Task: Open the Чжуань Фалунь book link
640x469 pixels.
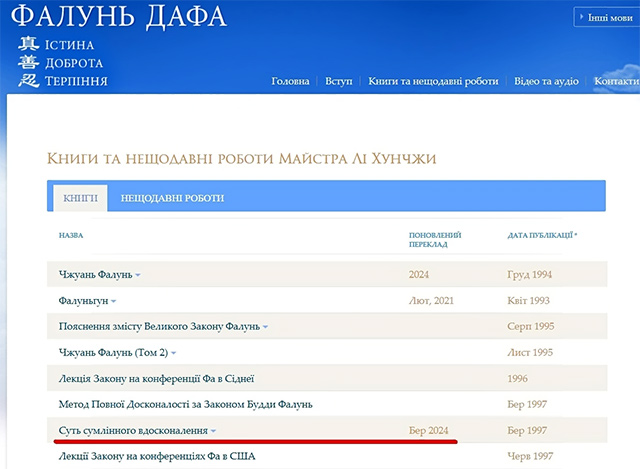Action: (x=96, y=275)
